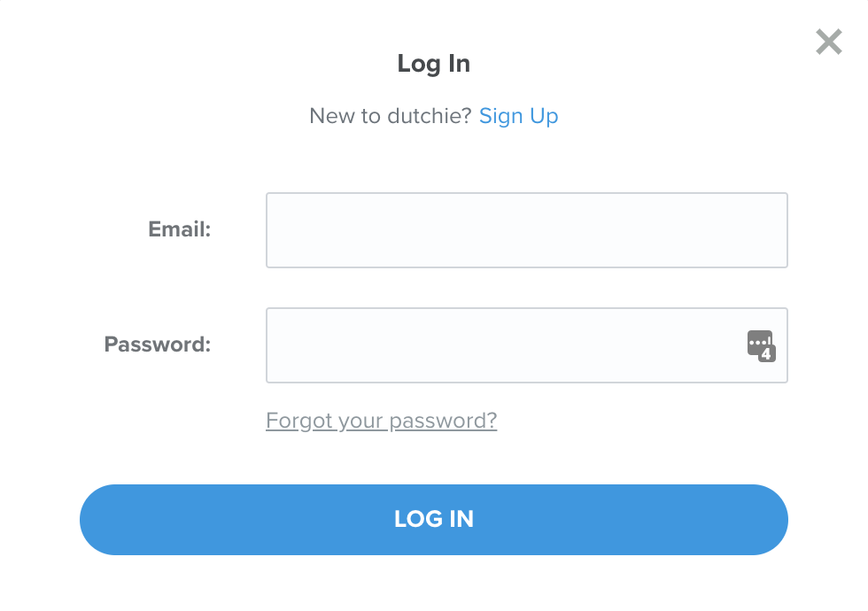Open the Forgot your password? link
The image size is (868, 611).
[x=381, y=421]
